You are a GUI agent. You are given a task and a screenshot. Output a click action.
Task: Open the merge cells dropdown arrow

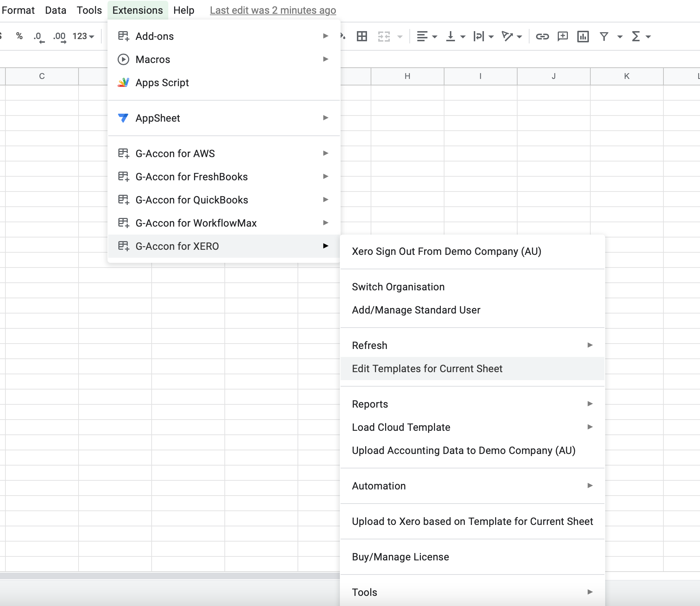click(400, 37)
